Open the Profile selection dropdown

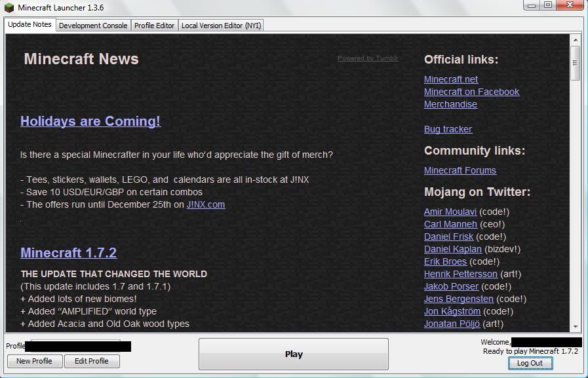(77, 346)
